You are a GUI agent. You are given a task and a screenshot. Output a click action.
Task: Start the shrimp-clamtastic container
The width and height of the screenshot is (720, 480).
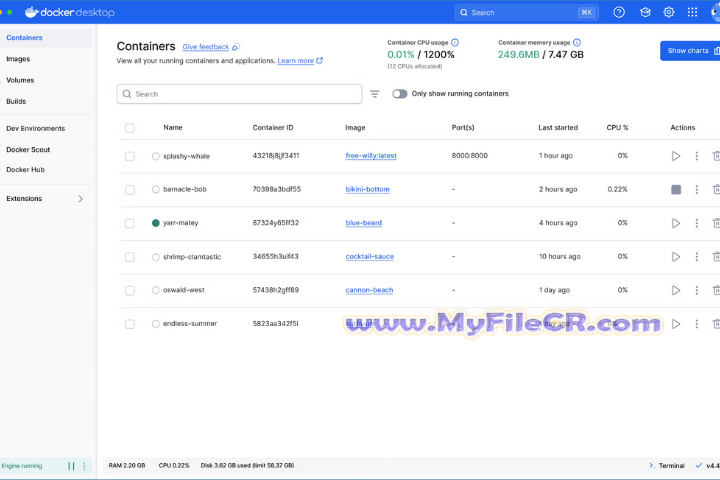coord(675,257)
